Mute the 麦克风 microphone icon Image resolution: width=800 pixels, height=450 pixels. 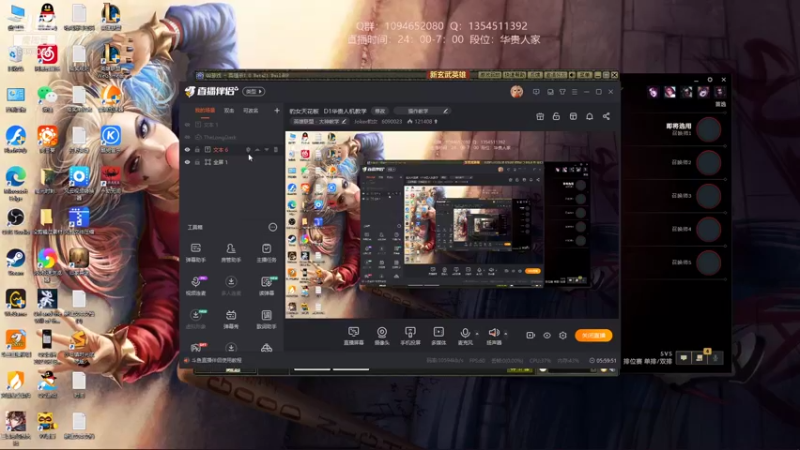click(x=464, y=333)
